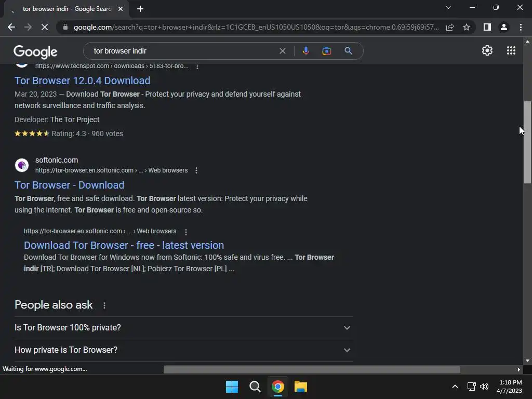
Task: Submit search with the magnifier icon
Action: (348, 51)
